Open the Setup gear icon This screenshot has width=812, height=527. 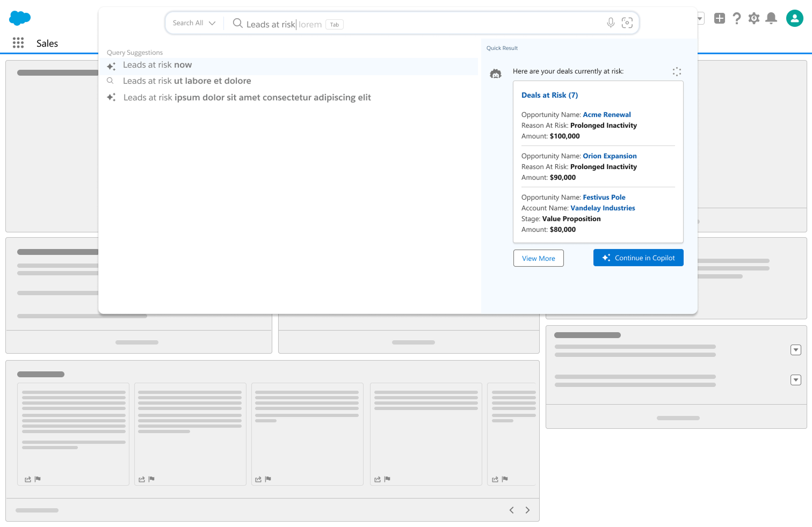(754, 19)
